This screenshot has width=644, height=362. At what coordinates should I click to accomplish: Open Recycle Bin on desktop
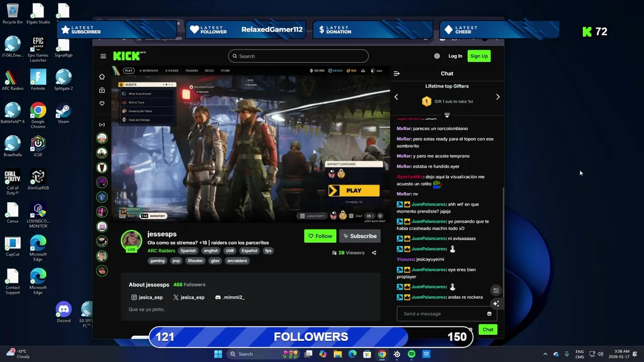[13, 14]
